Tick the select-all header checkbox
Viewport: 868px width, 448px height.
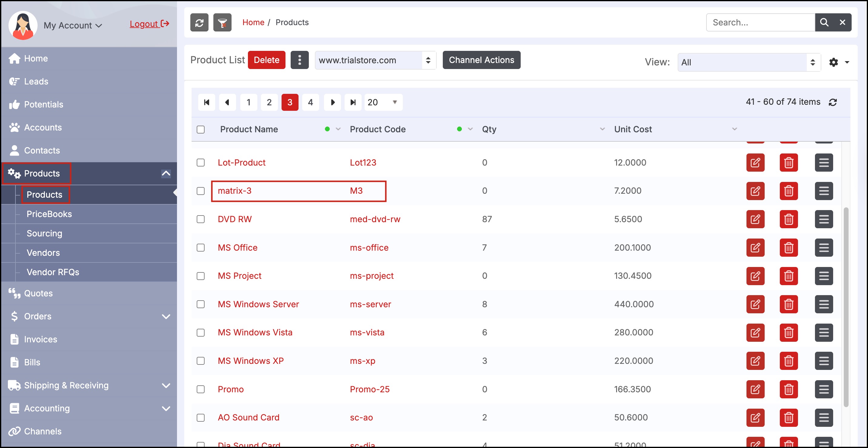(201, 130)
